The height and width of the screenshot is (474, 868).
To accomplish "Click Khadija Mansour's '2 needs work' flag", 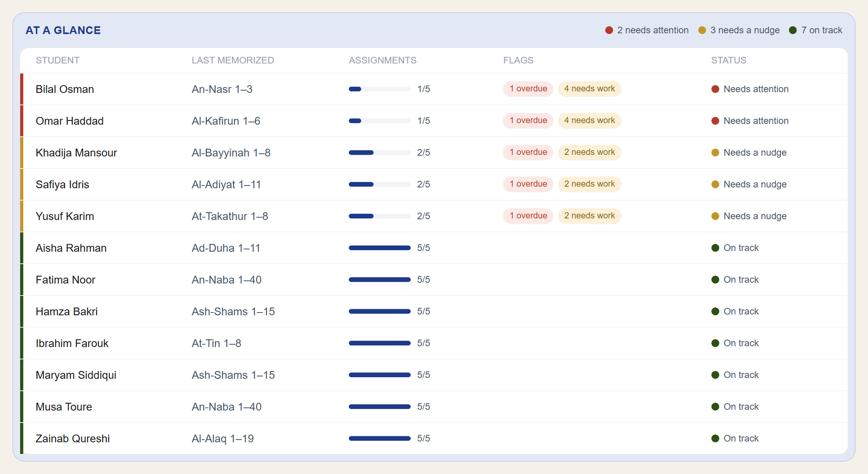I will coord(590,152).
